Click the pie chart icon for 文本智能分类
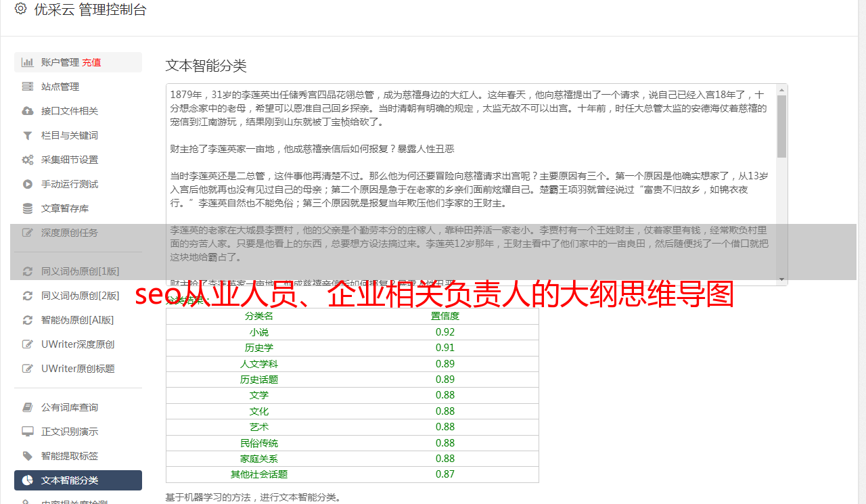The height and width of the screenshot is (504, 866). pyautogui.click(x=28, y=480)
